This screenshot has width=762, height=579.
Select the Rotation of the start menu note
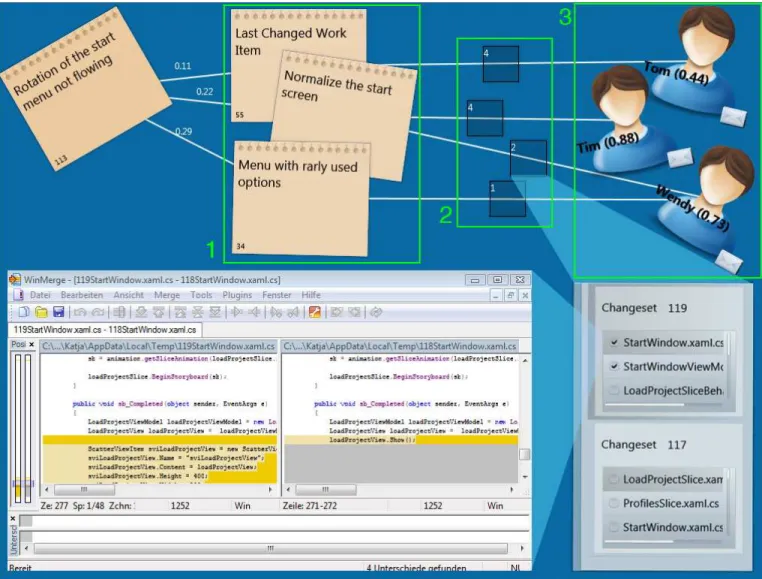point(85,88)
